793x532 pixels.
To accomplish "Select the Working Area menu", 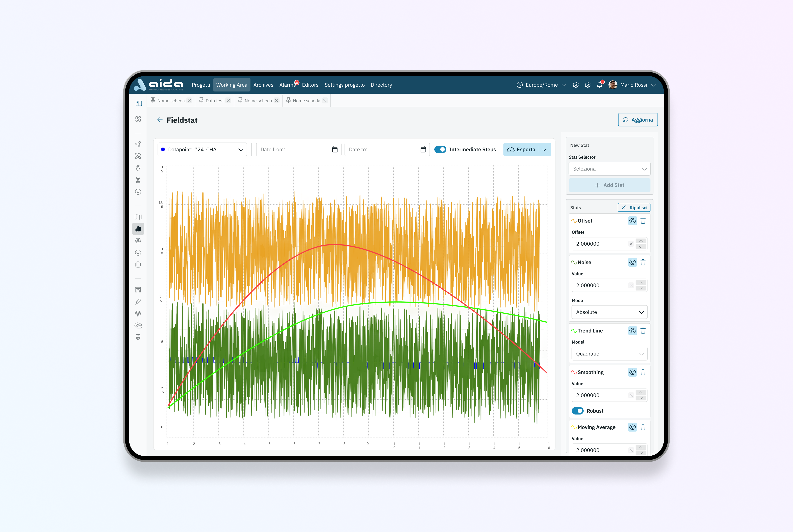I will [x=232, y=85].
